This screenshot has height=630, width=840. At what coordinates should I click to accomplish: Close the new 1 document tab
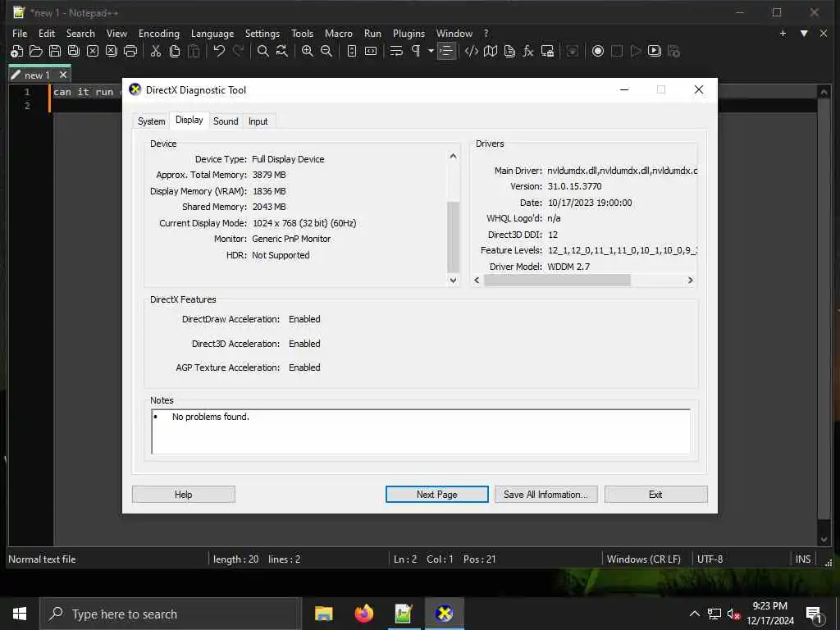pyautogui.click(x=63, y=75)
